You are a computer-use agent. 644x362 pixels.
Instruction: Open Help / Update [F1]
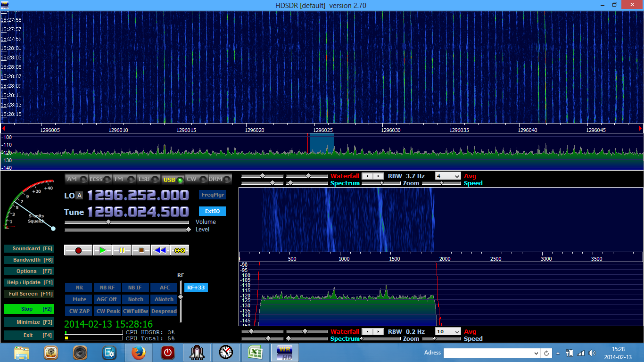click(x=28, y=282)
